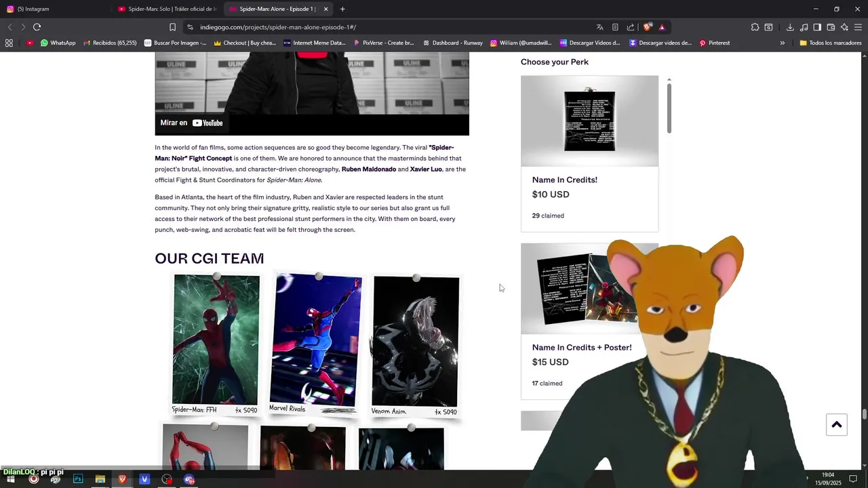Open the apps grid in bookmarks bar
868x488 pixels.
tap(9, 43)
